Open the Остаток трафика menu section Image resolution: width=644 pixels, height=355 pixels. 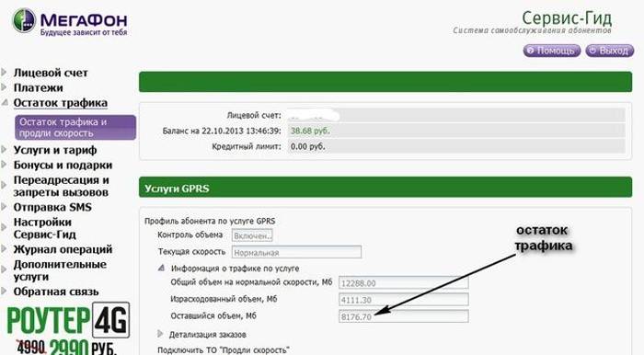point(61,103)
